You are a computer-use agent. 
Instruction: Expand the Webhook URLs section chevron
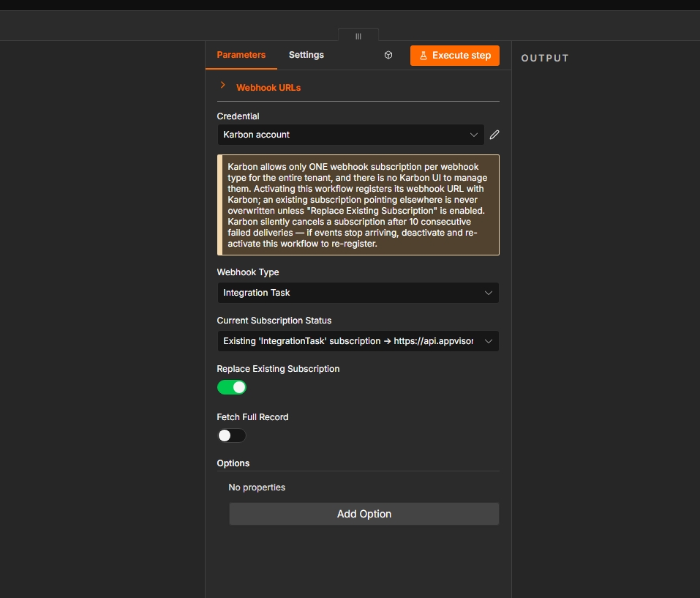223,85
